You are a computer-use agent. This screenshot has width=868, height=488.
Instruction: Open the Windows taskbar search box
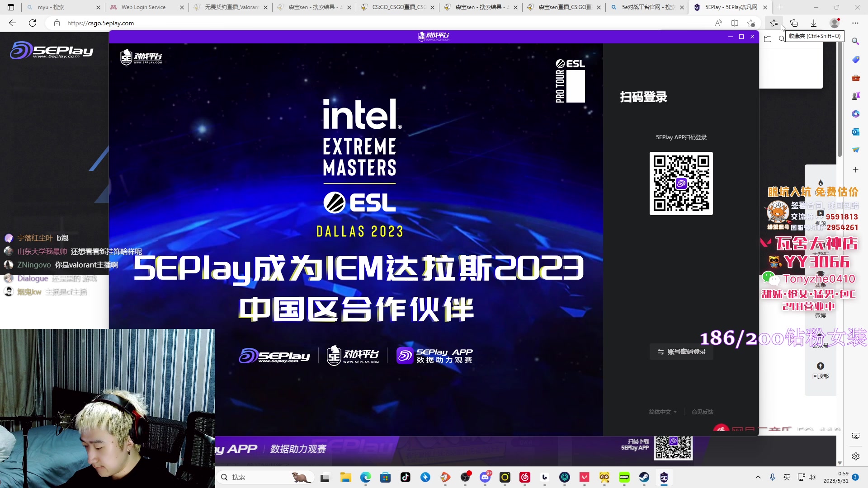click(266, 477)
